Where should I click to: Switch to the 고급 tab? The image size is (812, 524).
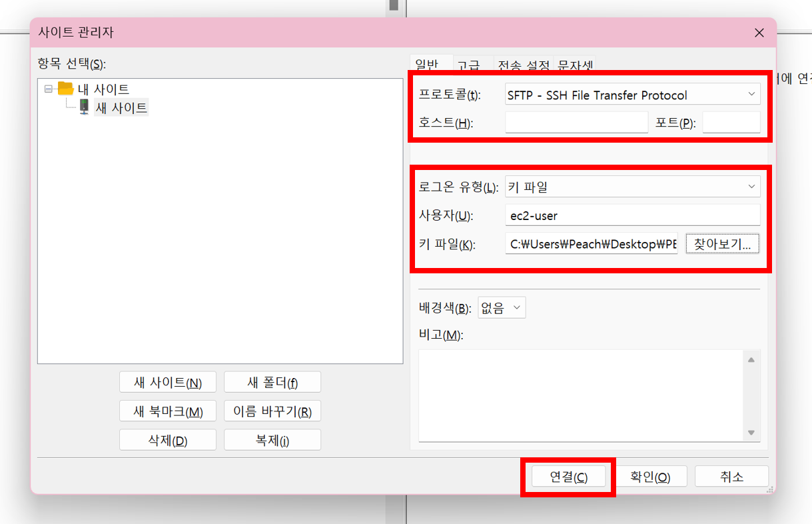click(468, 65)
